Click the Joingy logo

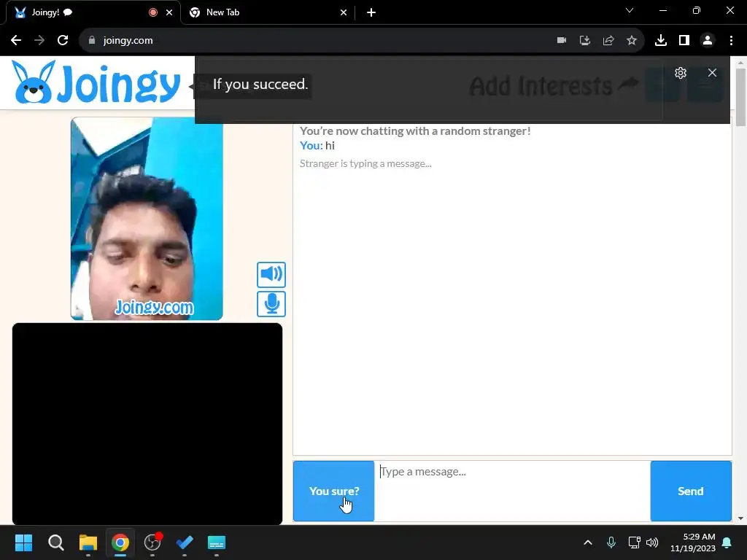click(x=96, y=83)
